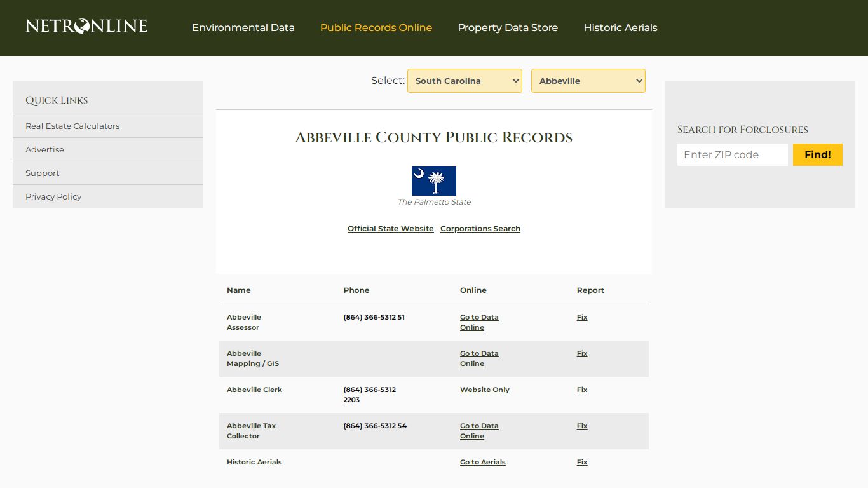Click Fix for Abbeville Mapping / GIS row
Screen dimensions: 868x488
coord(582,353)
